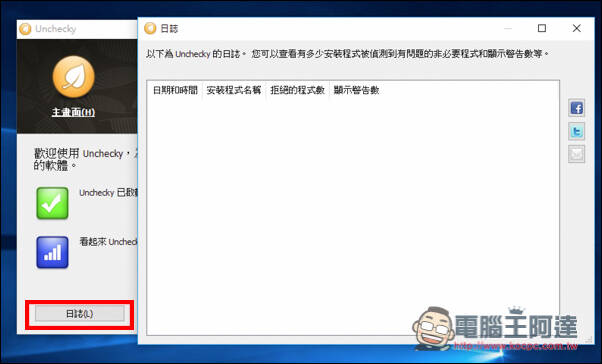Click the green checkmark status icon

pos(53,203)
